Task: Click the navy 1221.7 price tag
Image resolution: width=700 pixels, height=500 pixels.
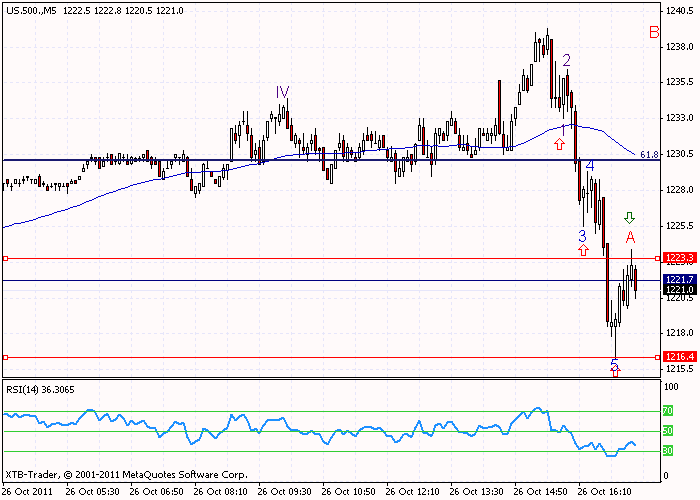Action: (x=679, y=279)
